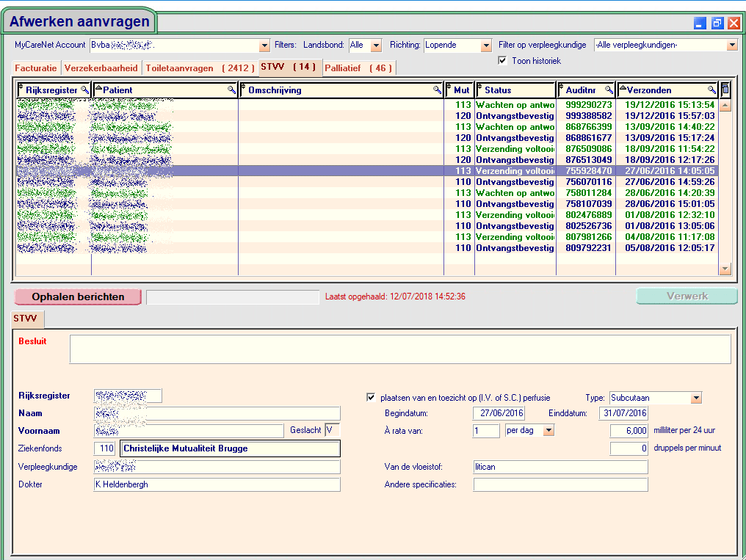Viewport: 746px width, 560px height.
Task: Click the Ziekenfonds code field showing 110
Action: [105, 448]
